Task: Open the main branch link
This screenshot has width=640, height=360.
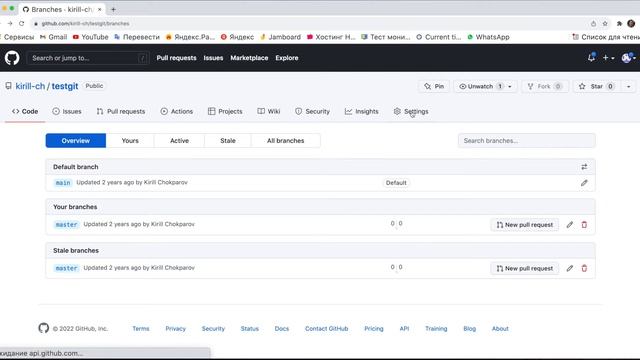Action: [63, 183]
